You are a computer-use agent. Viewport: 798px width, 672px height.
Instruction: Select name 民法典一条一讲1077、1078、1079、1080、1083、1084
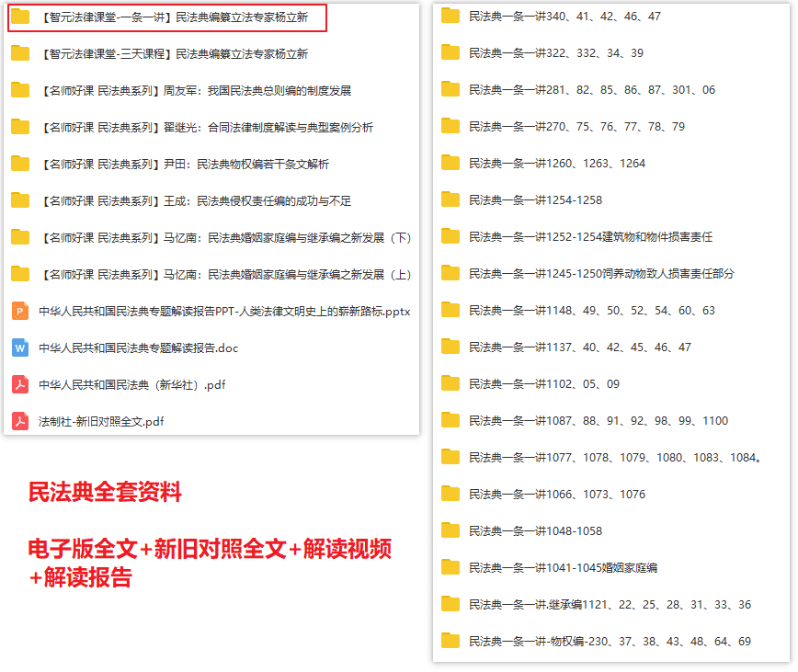pos(615,457)
